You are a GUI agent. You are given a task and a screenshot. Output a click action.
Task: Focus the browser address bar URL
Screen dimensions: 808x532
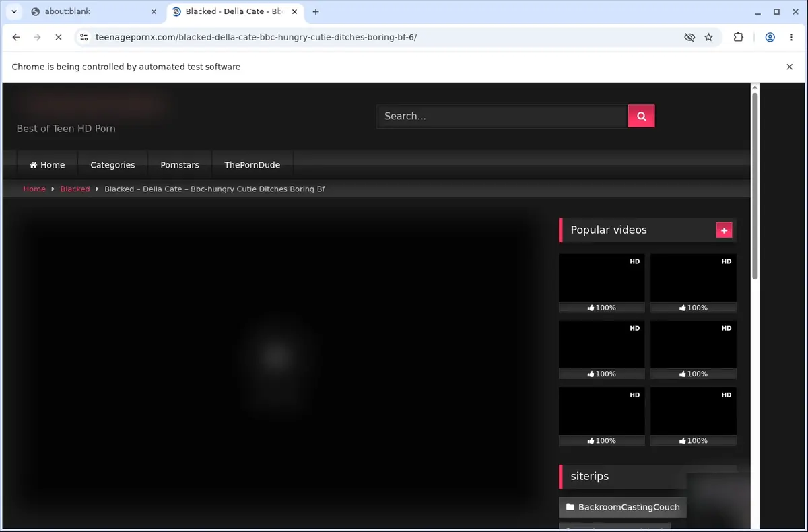point(256,38)
